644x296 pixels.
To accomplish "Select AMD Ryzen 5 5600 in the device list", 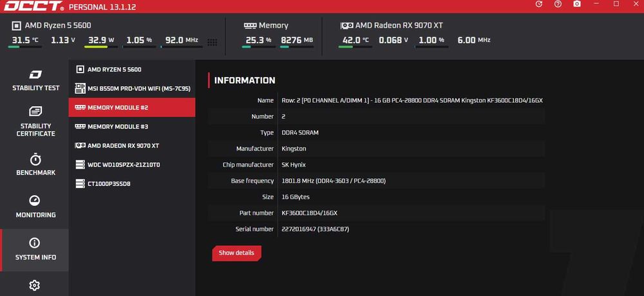I will coord(132,69).
